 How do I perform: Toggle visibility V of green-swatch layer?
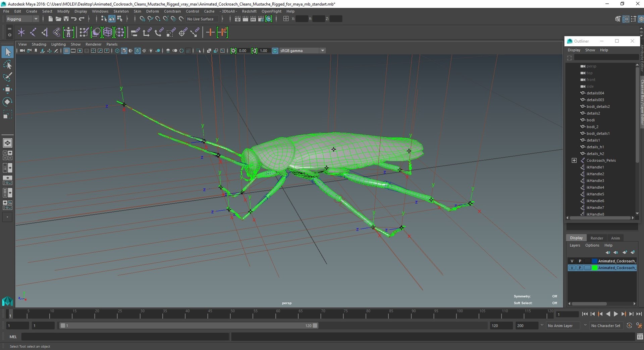click(x=572, y=268)
